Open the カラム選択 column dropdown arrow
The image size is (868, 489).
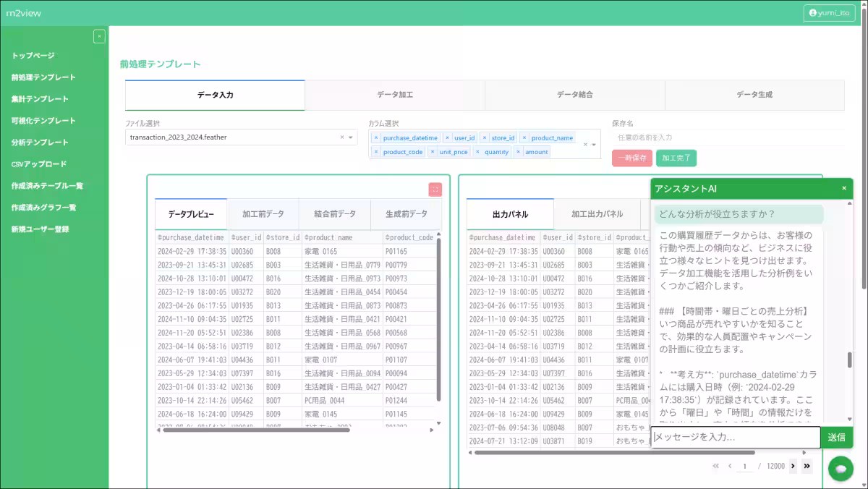tap(594, 145)
